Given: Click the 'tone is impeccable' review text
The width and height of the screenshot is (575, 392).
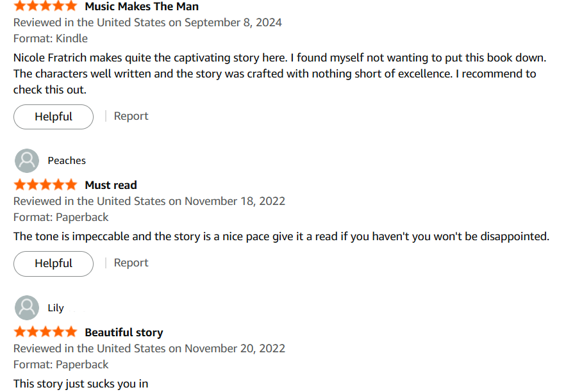Looking at the screenshot, I should (x=281, y=236).
